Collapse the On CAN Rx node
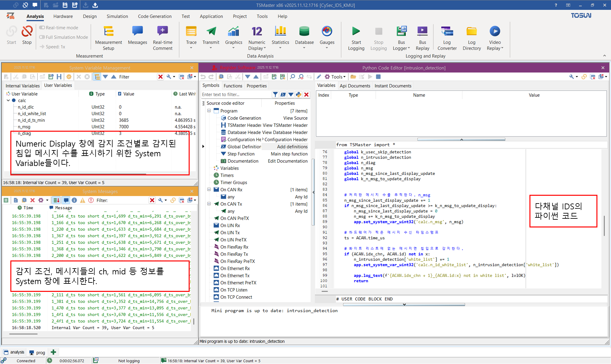The image size is (611, 364). pos(209,190)
